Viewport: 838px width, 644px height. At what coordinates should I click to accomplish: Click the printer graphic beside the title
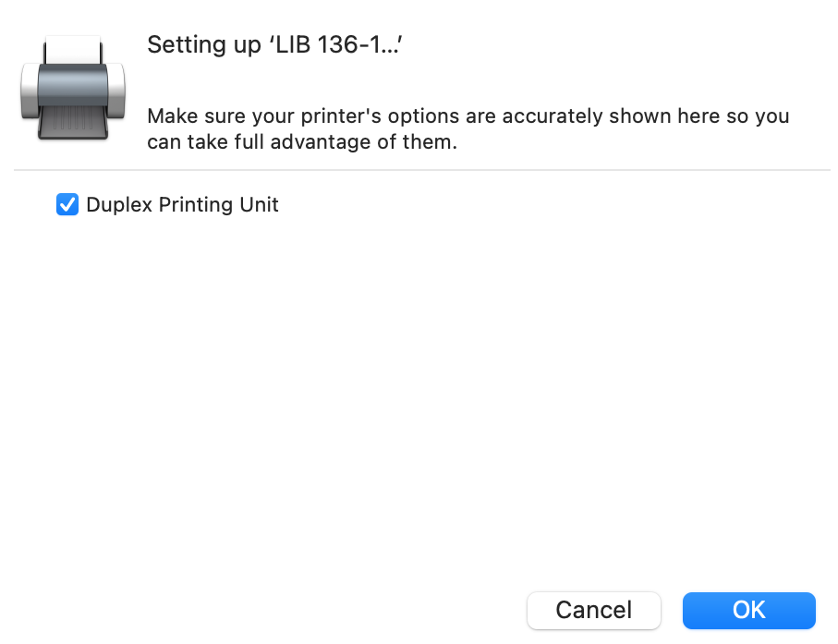72,88
